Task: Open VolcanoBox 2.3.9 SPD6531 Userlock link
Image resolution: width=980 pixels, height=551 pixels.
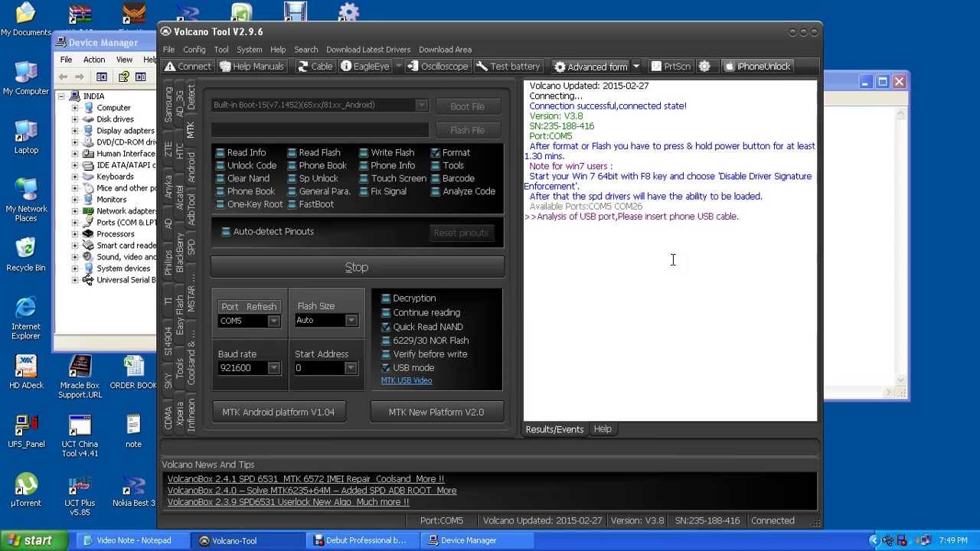Action: [x=288, y=502]
